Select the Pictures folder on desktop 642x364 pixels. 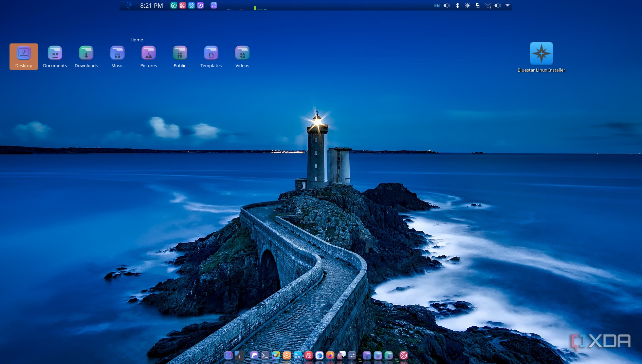point(149,53)
